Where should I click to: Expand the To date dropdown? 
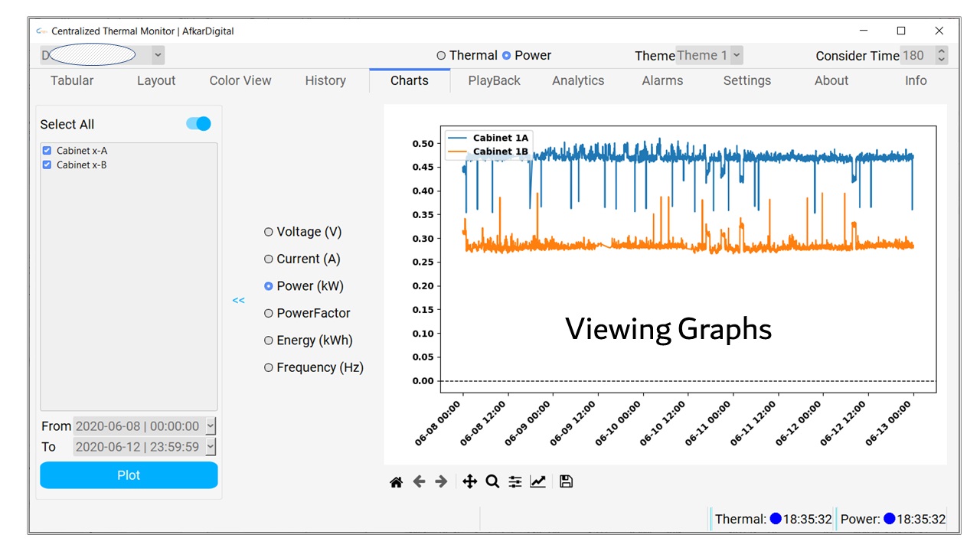pos(211,447)
